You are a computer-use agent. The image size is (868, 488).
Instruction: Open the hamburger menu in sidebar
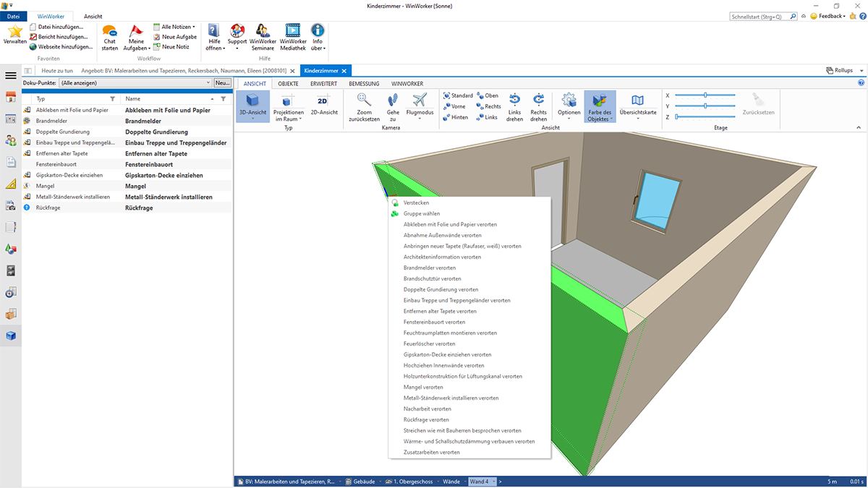(10, 75)
